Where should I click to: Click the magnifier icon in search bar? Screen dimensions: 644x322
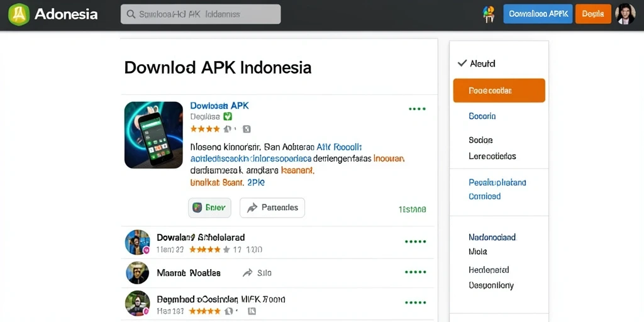[131, 14]
